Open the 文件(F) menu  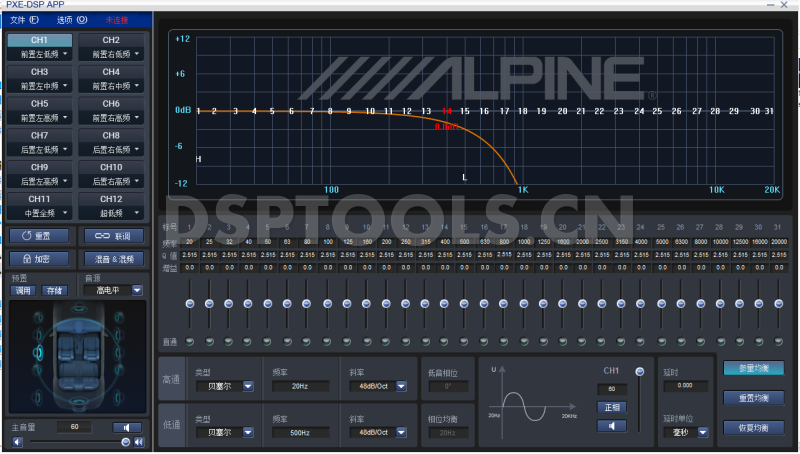pyautogui.click(x=23, y=20)
